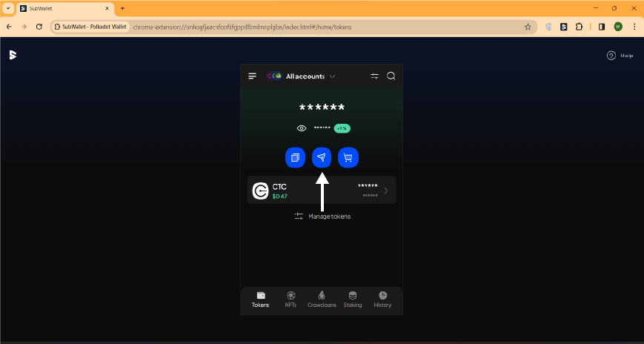Viewport: 644px width, 344px height.
Task: Open the SubWallet hamburger menu
Action: (252, 76)
